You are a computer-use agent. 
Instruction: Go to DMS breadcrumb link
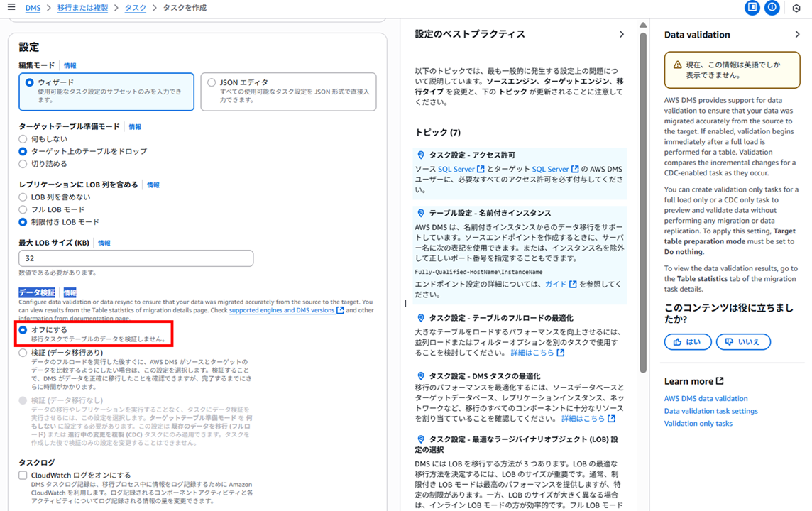33,8
